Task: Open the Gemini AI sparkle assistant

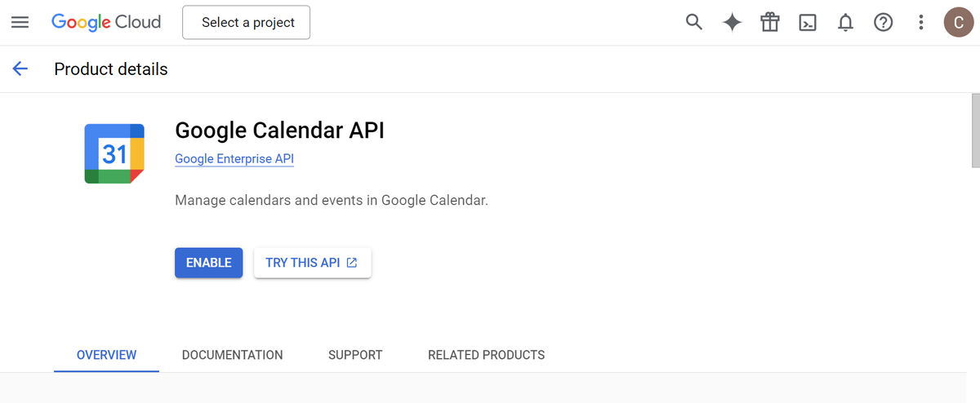Action: click(732, 23)
